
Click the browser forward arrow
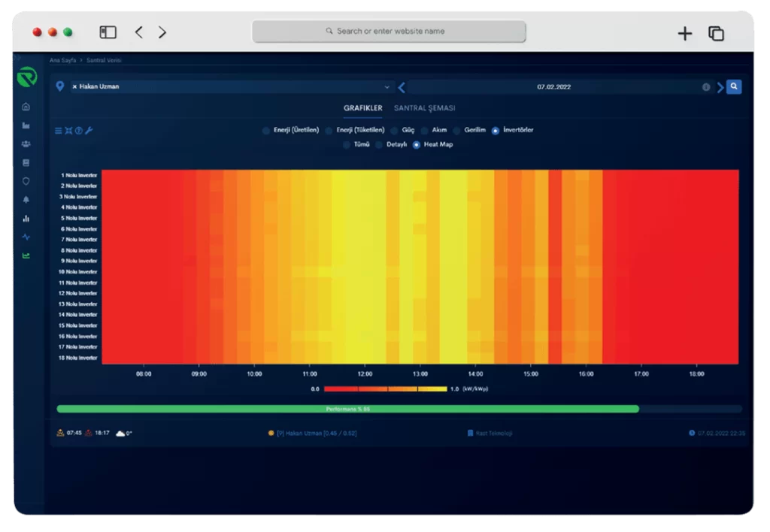pos(162,32)
